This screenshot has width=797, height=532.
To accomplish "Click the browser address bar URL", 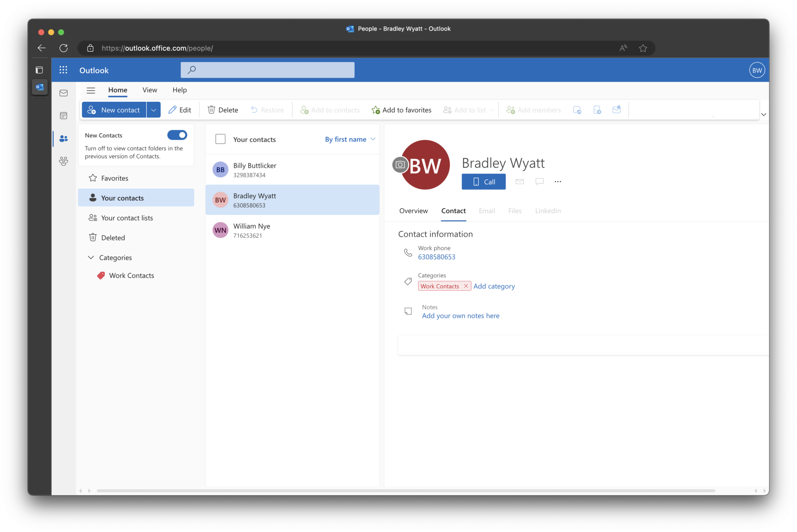I will pyautogui.click(x=157, y=48).
